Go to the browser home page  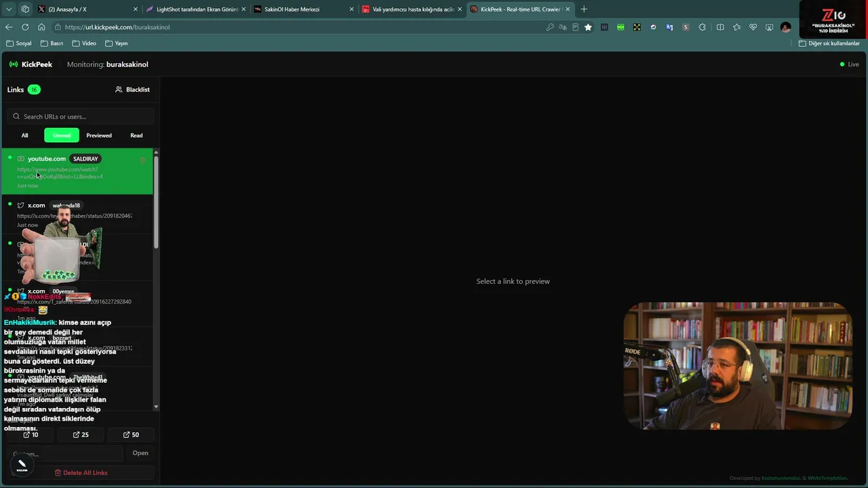pos(41,27)
